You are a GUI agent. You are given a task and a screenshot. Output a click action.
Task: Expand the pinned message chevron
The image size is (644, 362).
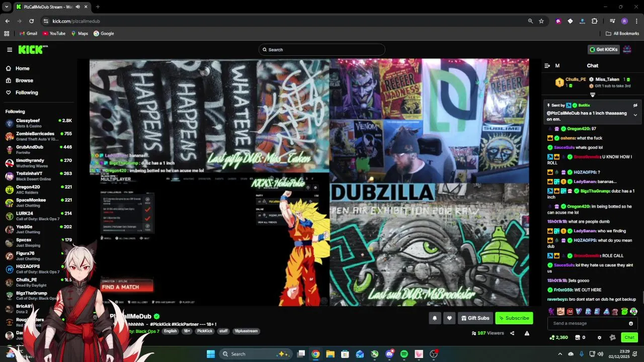(635, 115)
